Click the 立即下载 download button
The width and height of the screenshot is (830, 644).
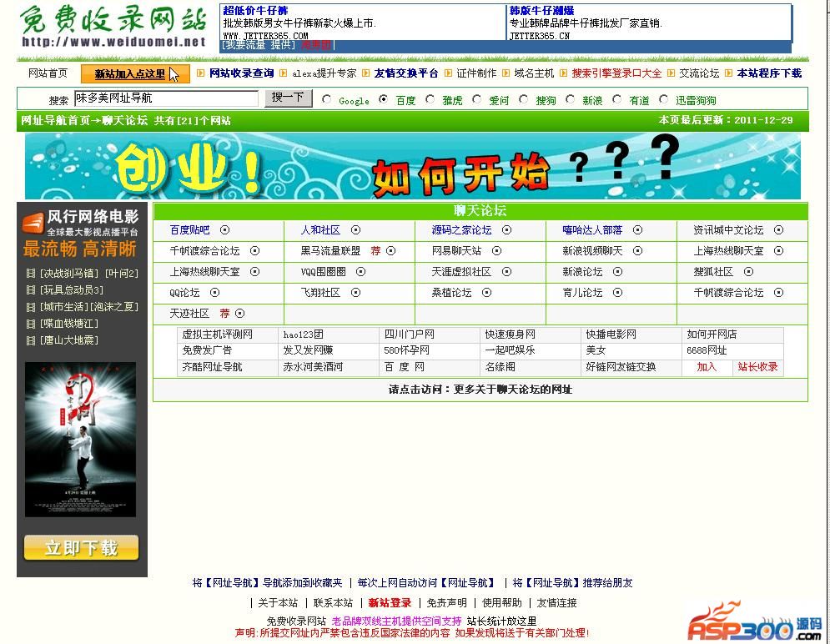pos(81,548)
